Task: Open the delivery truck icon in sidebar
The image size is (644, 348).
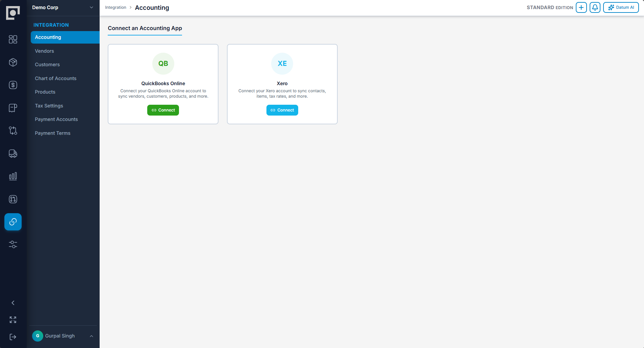Action: point(13,153)
